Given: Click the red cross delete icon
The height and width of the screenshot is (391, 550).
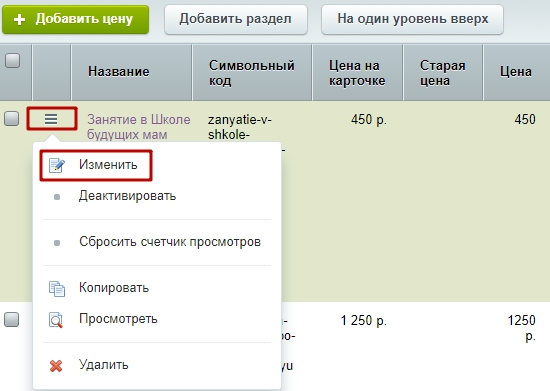Looking at the screenshot, I should point(56,365).
